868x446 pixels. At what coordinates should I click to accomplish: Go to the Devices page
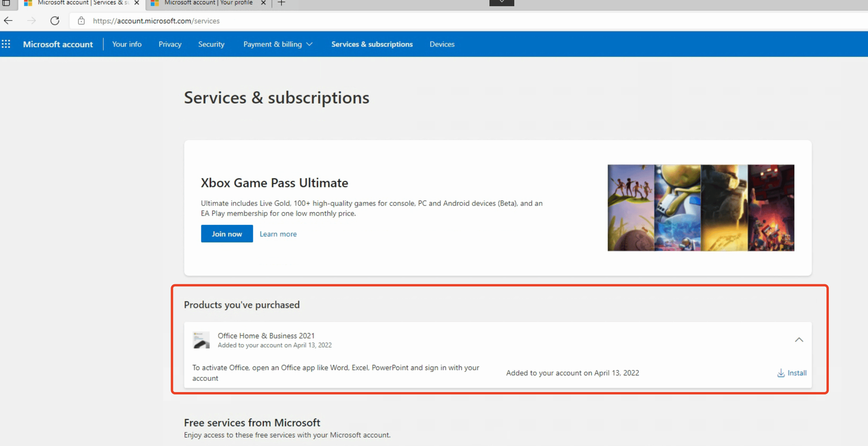pos(442,44)
